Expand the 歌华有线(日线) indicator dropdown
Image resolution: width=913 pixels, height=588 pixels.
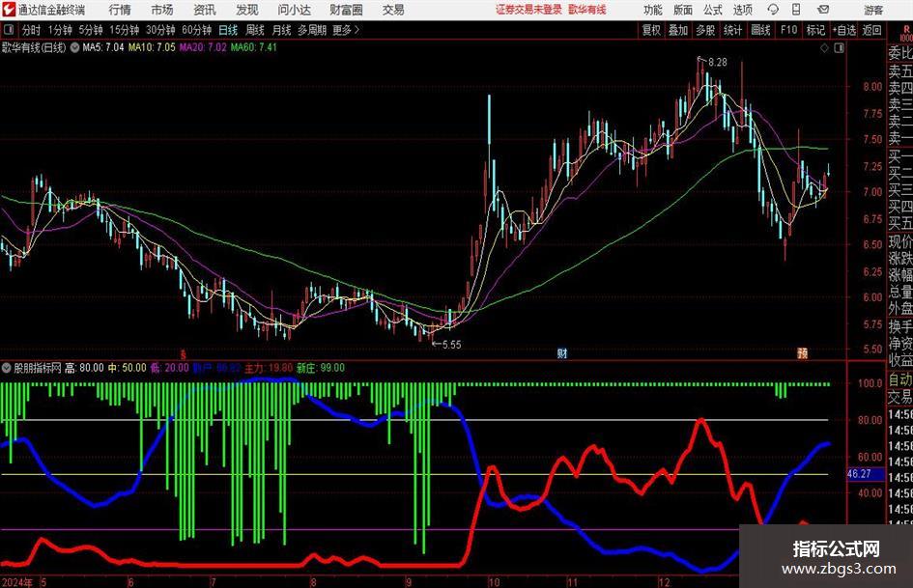coord(74,47)
